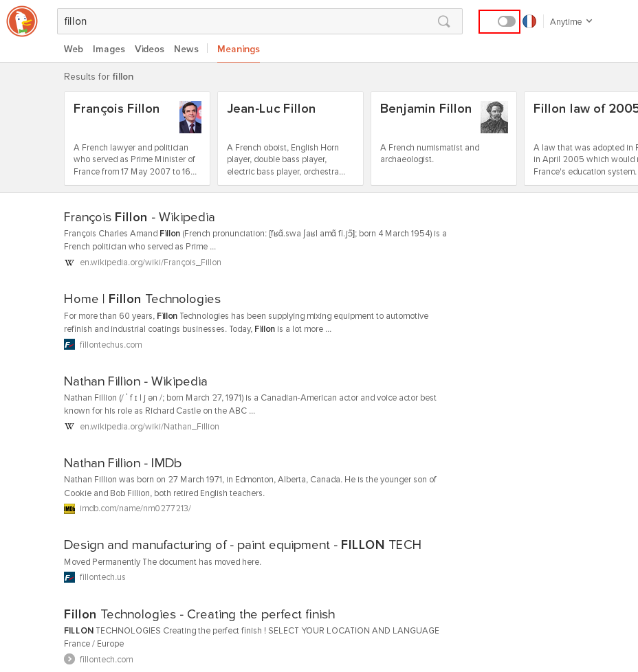Screen dimensions: 638x672
Task: Open the François Fillon meaning card
Action: click(137, 138)
